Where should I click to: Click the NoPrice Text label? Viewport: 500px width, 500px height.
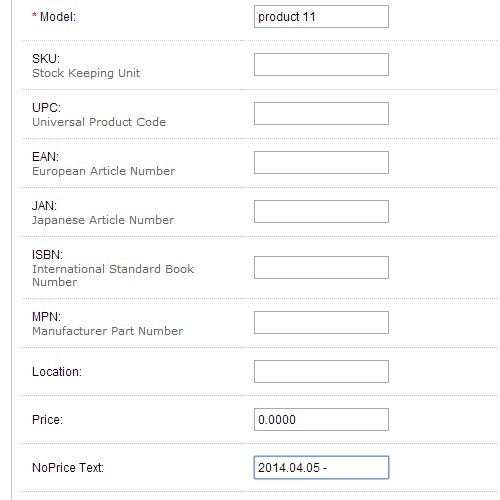68,468
